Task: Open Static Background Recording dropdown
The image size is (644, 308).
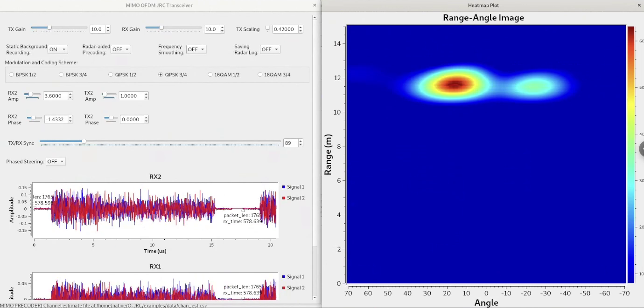Action: click(x=57, y=49)
